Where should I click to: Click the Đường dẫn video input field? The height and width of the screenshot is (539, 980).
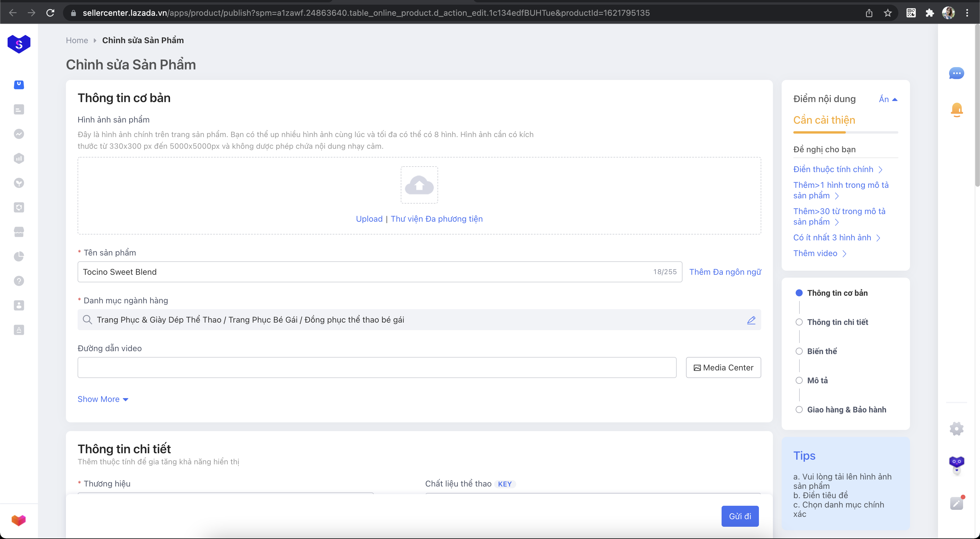tap(377, 367)
